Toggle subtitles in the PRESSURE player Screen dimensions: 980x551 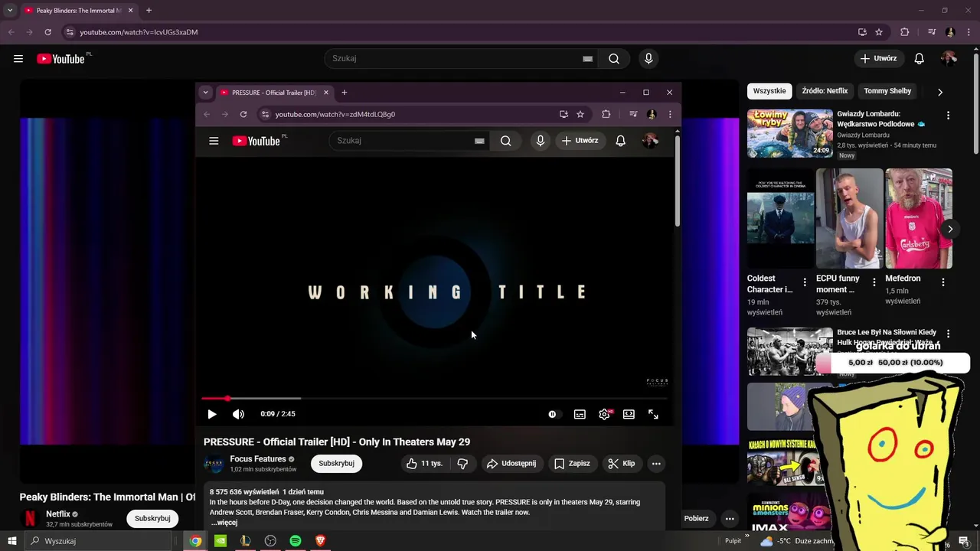click(x=580, y=414)
